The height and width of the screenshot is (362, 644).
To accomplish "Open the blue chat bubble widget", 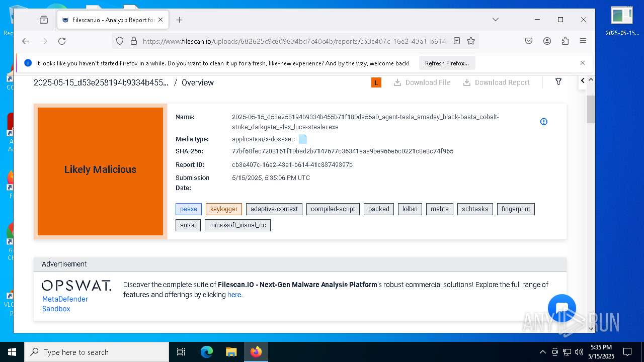I will [562, 308].
